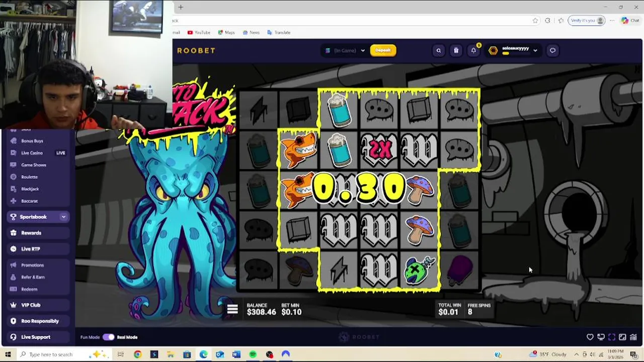This screenshot has width=644, height=362.
Task: Open Bonus Buys in sidebar
Action: point(32,141)
